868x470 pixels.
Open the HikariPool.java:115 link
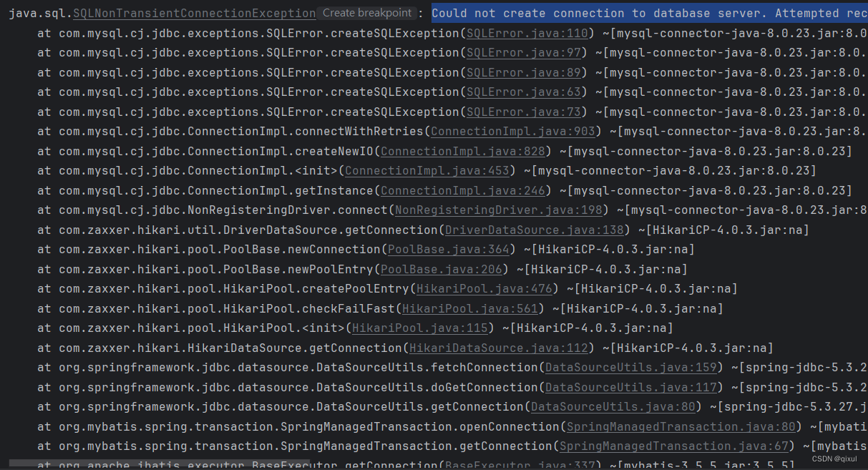[x=419, y=328]
